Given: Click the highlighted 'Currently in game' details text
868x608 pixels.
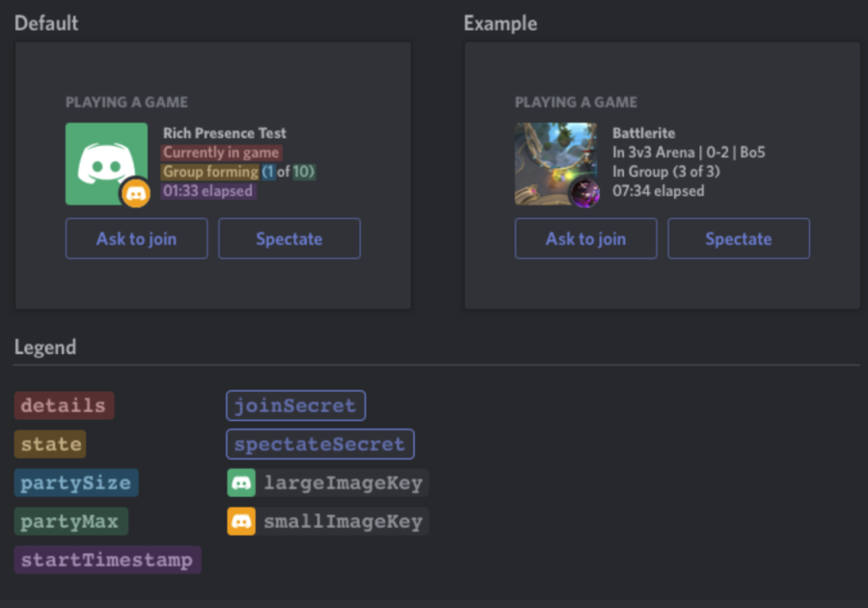Looking at the screenshot, I should click(222, 152).
